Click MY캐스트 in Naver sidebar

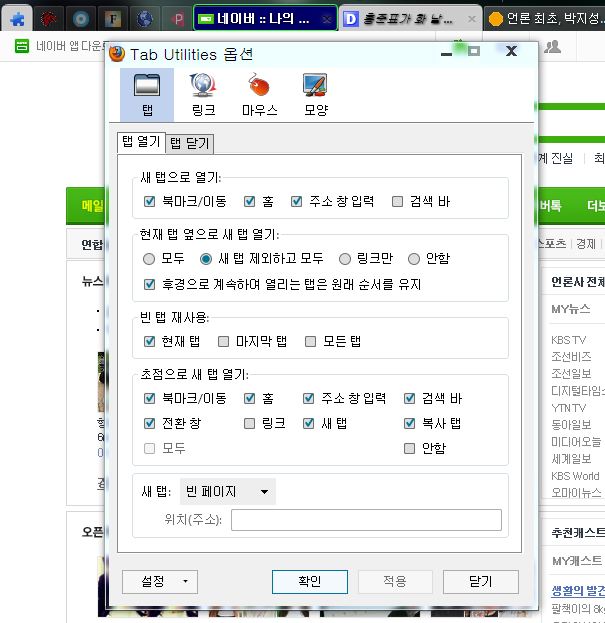click(577, 561)
